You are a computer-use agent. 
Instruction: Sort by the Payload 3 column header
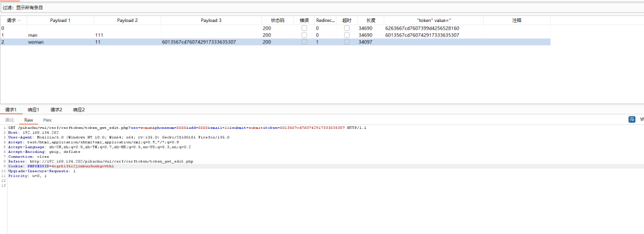point(211,20)
